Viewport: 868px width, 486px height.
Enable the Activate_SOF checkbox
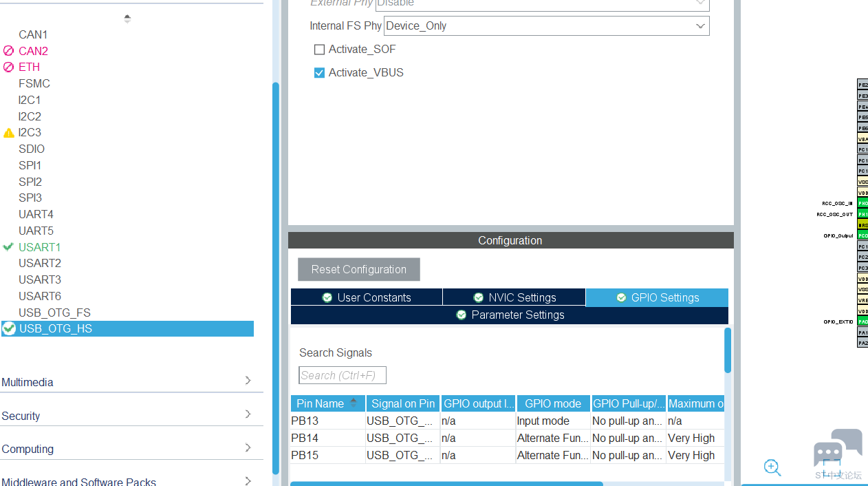click(x=319, y=50)
